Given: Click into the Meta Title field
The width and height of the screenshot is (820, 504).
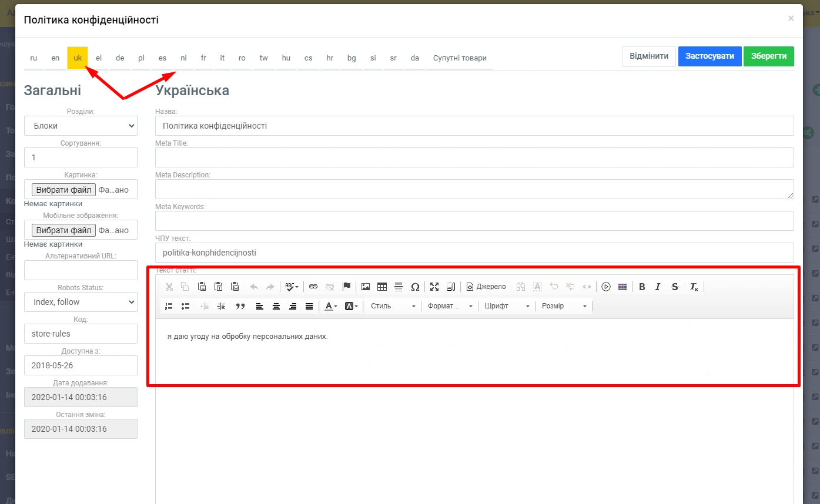Looking at the screenshot, I should (x=474, y=157).
